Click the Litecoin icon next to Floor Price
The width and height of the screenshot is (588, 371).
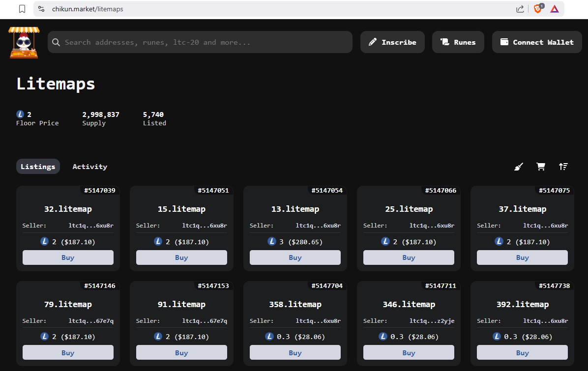pos(20,114)
